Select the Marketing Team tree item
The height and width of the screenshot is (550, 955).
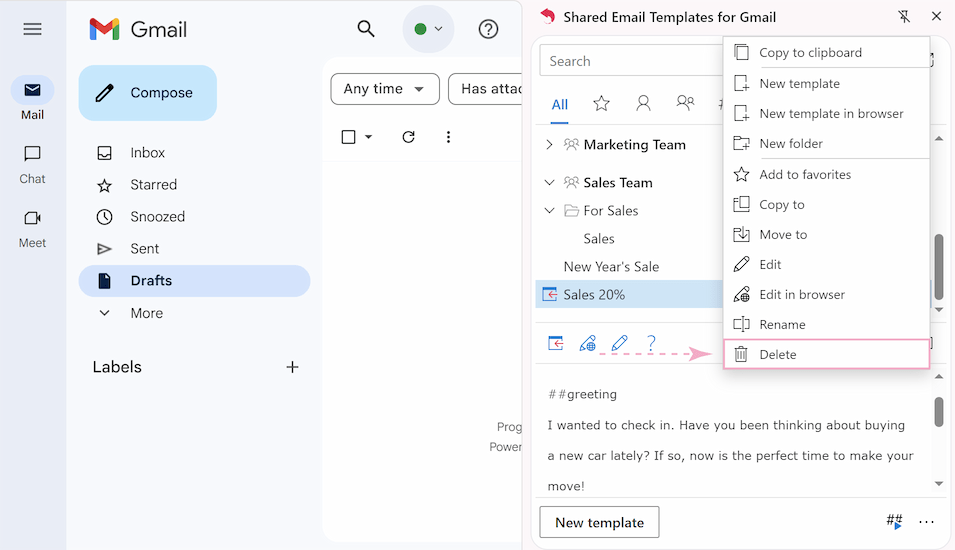634,145
